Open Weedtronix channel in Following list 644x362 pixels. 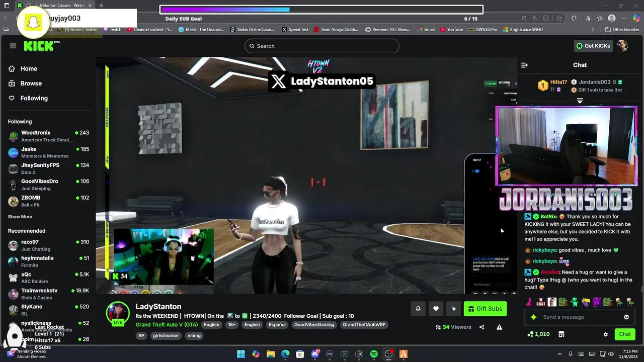(48, 136)
